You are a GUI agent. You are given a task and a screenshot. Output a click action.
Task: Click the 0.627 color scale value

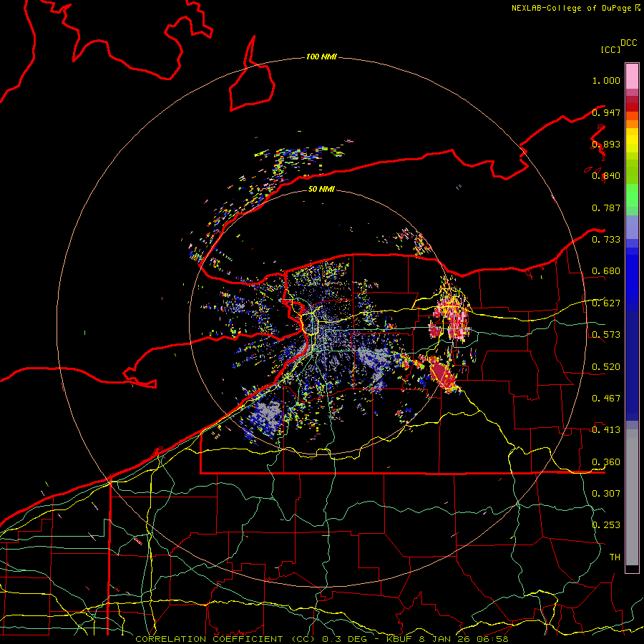[606, 303]
